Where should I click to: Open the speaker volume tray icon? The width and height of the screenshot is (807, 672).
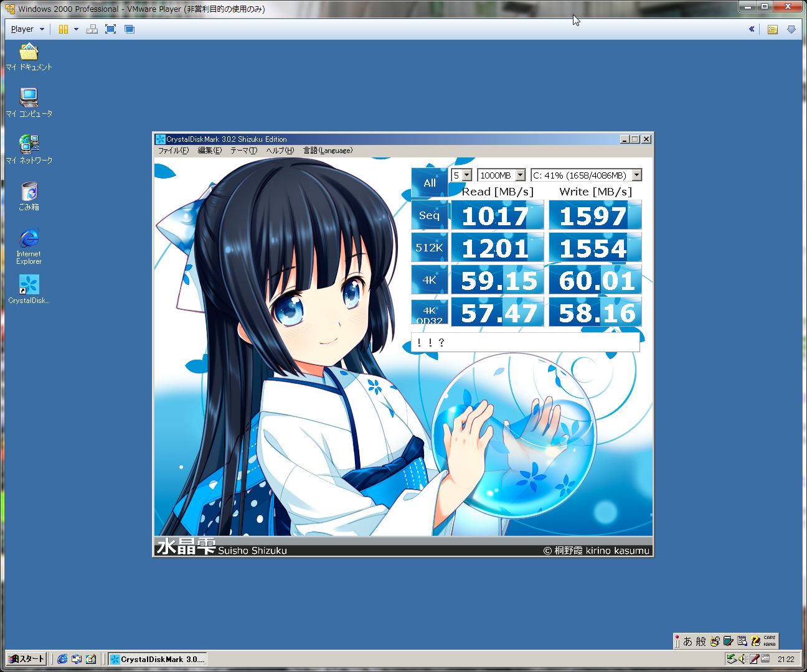click(x=742, y=659)
